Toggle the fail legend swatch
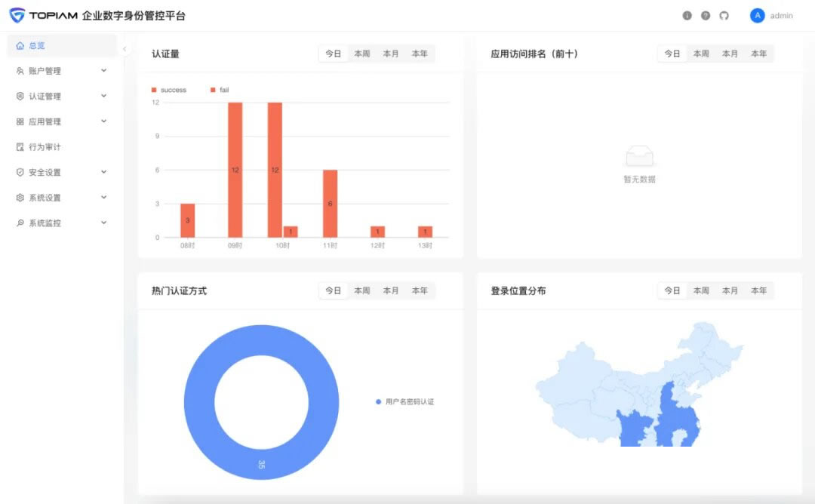Screen dimensions: 815x504 213,90
